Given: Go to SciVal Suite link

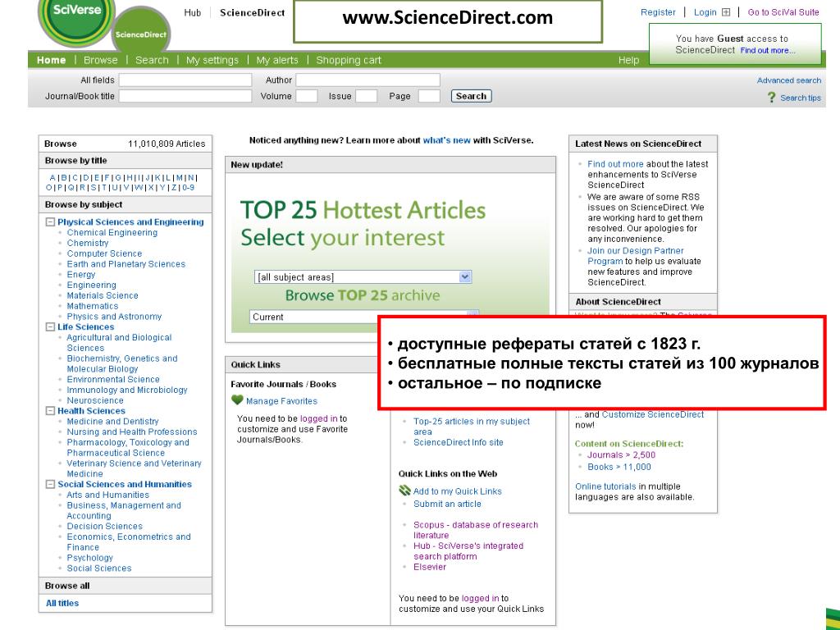Looking at the screenshot, I should point(783,12).
